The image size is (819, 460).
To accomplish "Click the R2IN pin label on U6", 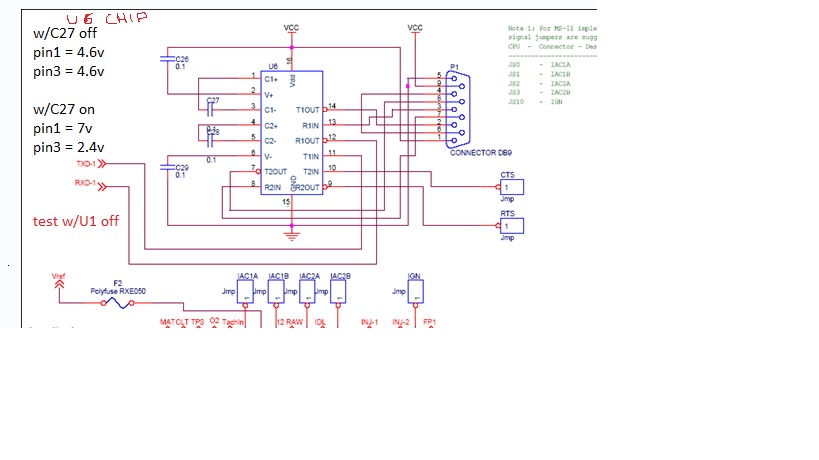I will [x=273, y=187].
